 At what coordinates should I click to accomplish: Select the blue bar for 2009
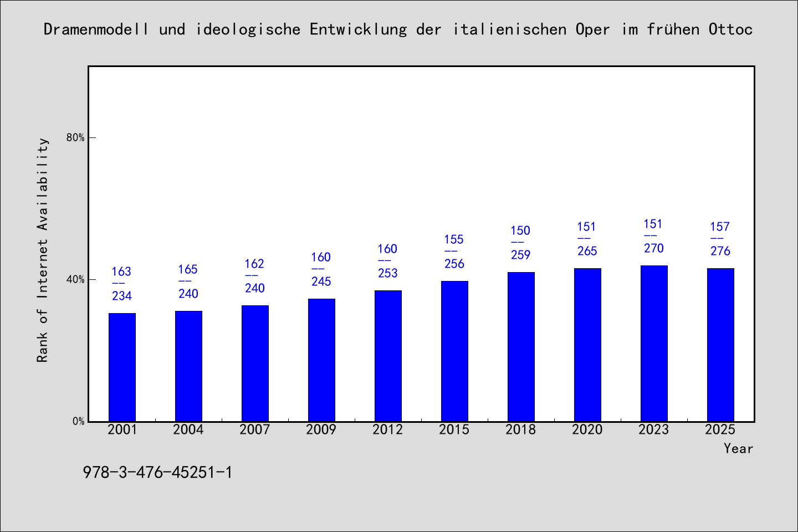coord(321,360)
